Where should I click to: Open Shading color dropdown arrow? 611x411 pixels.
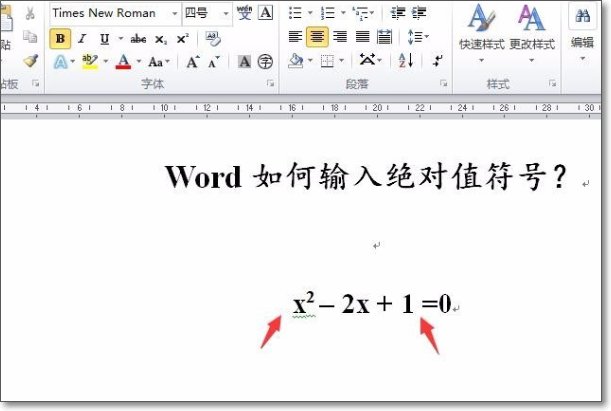click(311, 60)
